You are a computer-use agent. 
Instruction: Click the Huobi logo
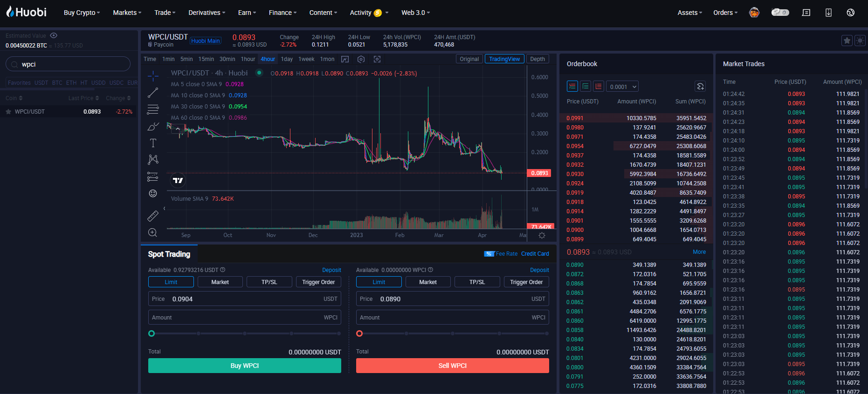click(x=27, y=12)
